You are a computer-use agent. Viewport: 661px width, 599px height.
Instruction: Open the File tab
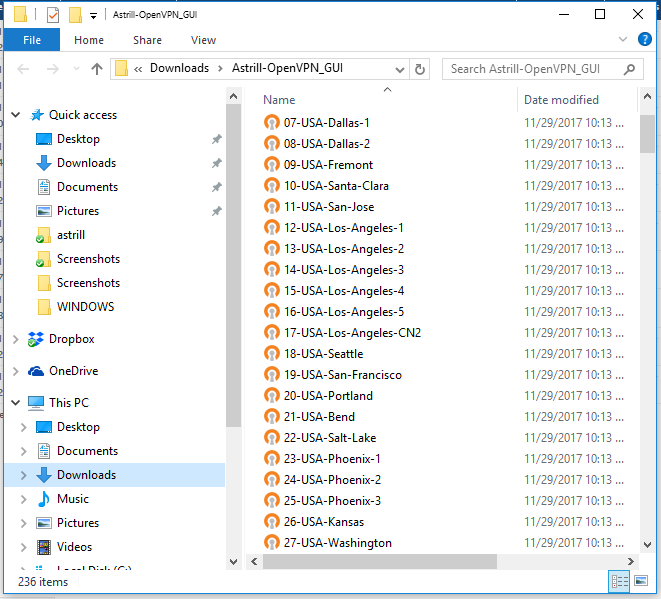pos(32,40)
